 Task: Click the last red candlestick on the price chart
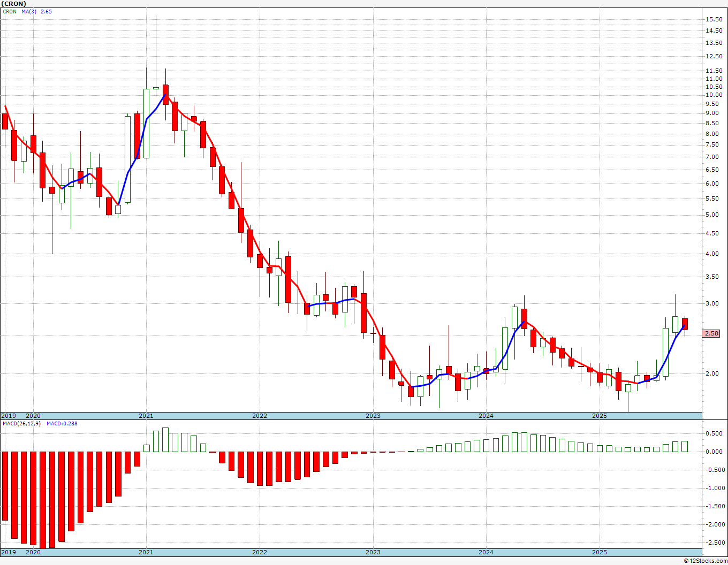[685, 324]
